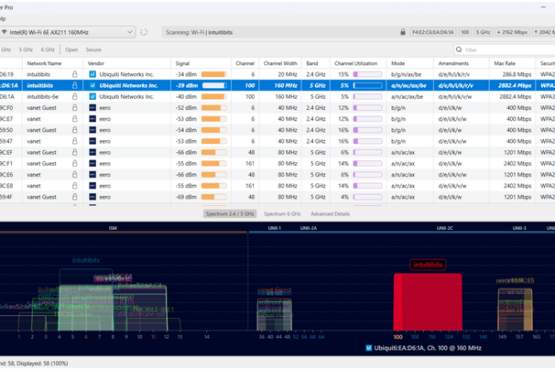555x370 pixels.
Task: Click the ISM band label
Action: click(113, 228)
